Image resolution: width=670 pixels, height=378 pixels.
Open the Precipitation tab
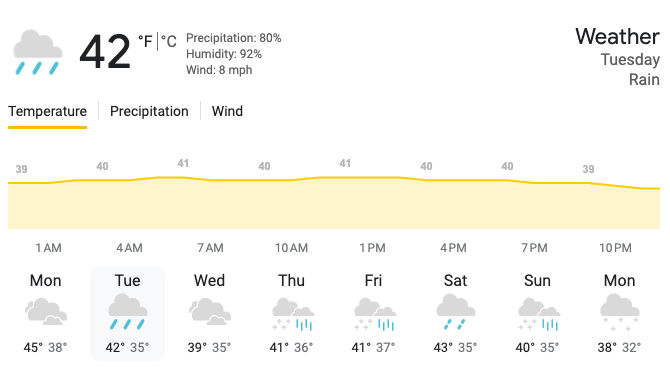(149, 111)
